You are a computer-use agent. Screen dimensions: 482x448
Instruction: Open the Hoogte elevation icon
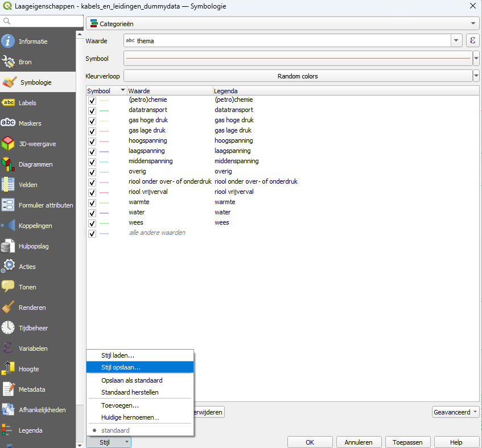8,368
